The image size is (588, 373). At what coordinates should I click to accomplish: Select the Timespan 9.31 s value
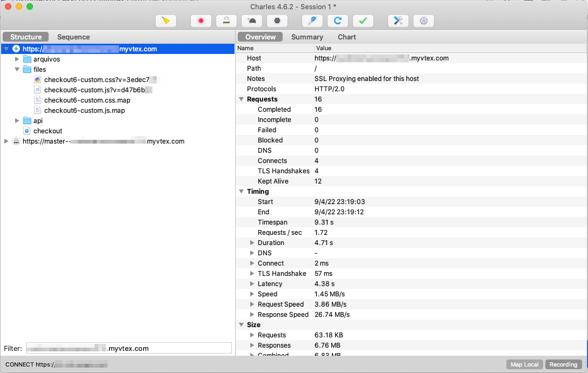(x=324, y=222)
